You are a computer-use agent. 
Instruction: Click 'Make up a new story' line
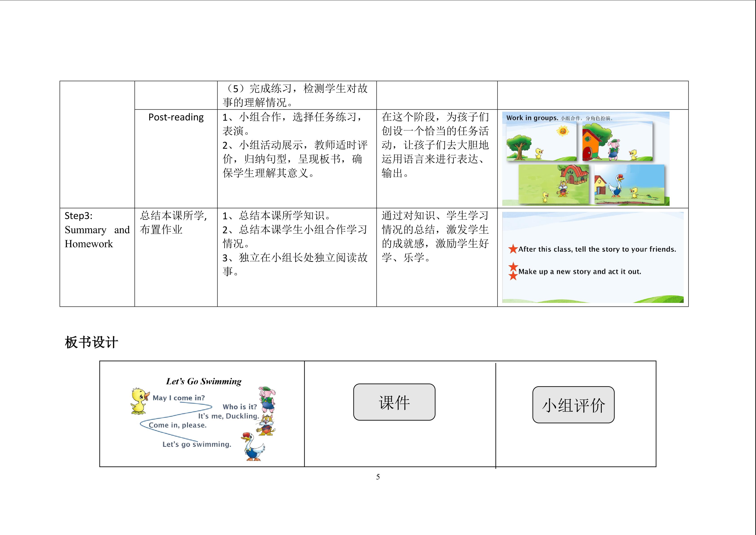[580, 272]
